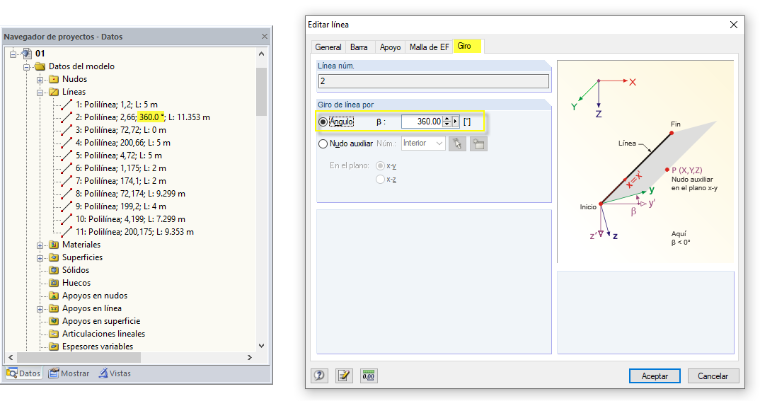The width and height of the screenshot is (760, 402).
Task: Collapse the Datos del modelo node
Action: pyautogui.click(x=27, y=66)
